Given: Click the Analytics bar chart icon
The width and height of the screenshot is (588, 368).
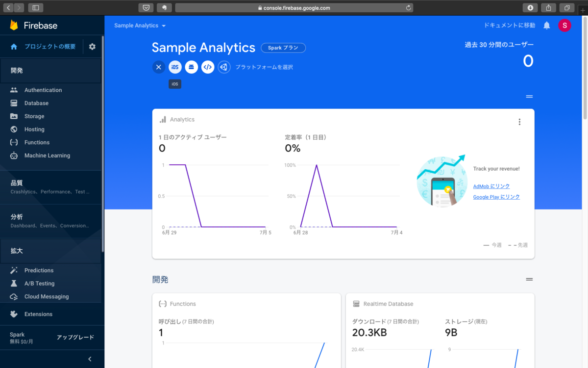Looking at the screenshot, I should coord(163,120).
